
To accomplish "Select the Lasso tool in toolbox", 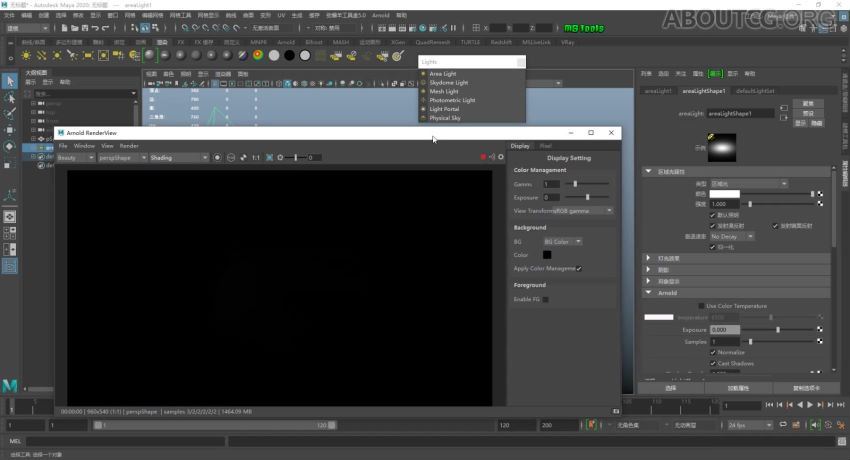I will coord(10,98).
